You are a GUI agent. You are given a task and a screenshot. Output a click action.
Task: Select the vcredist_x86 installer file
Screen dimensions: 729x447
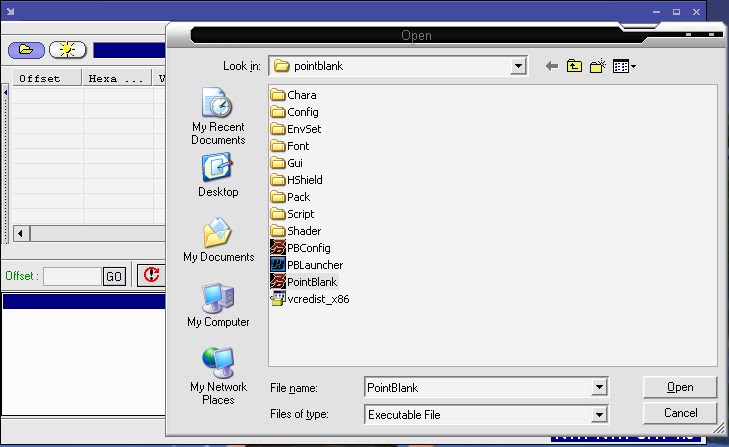point(310,299)
